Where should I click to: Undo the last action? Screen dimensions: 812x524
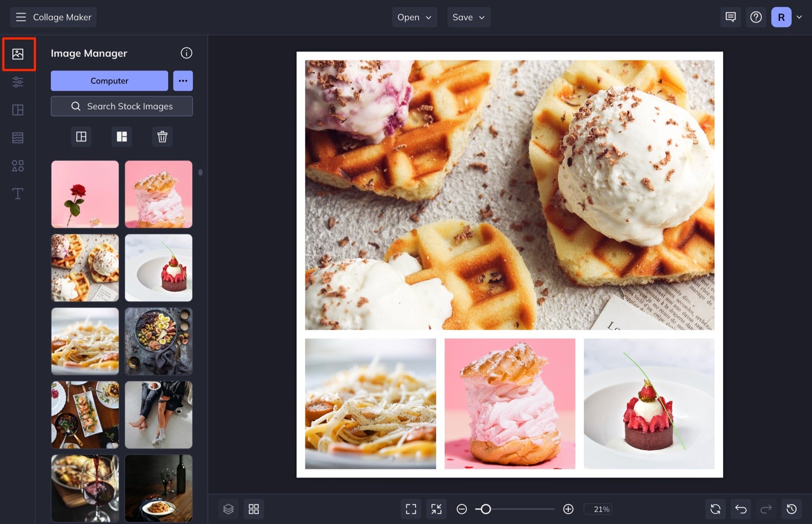click(x=740, y=509)
